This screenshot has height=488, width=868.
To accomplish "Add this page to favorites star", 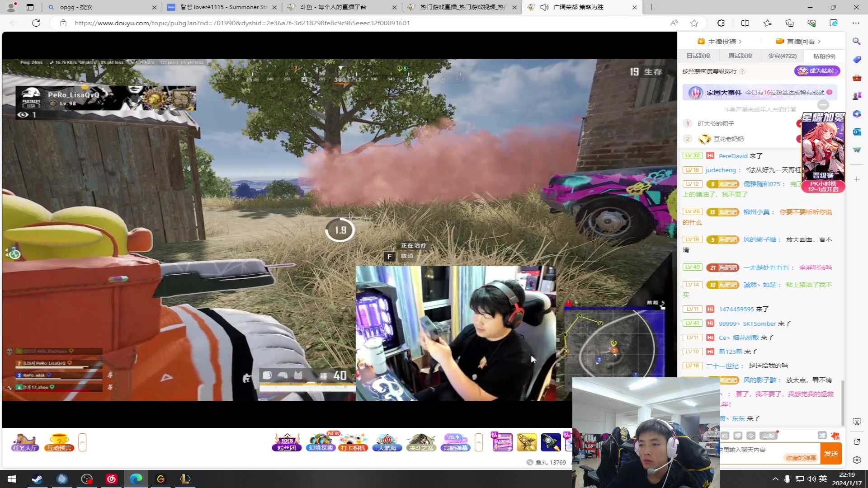I will coord(694,23).
